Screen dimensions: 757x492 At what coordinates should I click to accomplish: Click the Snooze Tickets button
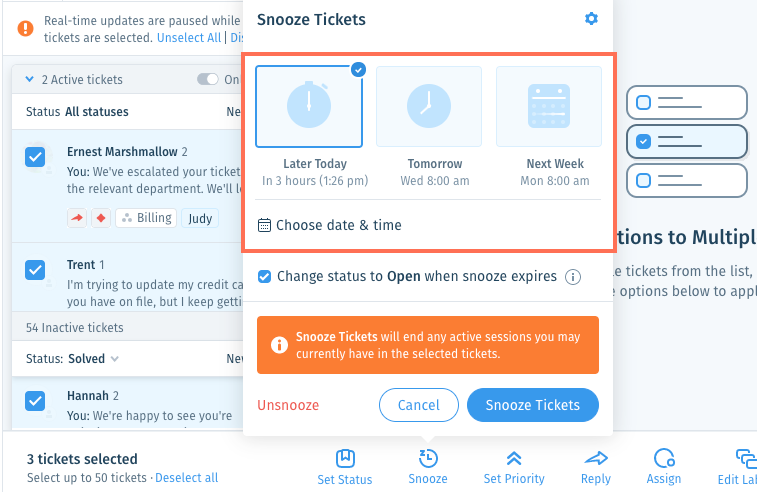click(533, 405)
